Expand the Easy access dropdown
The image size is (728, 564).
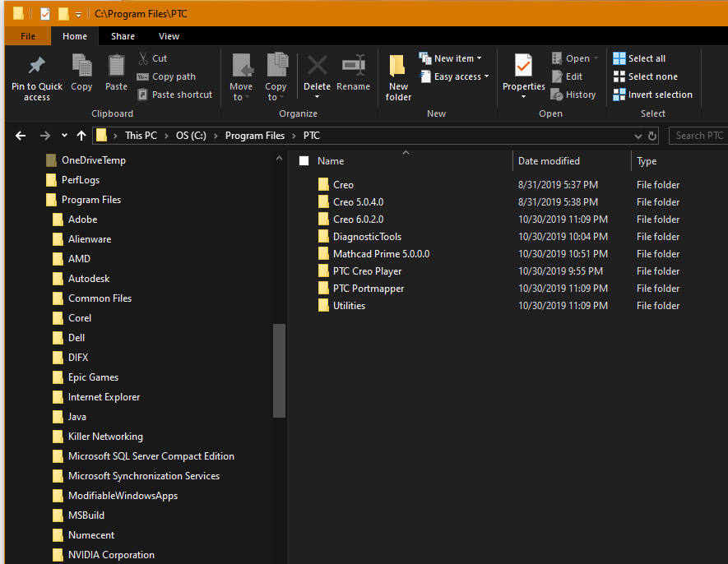pyautogui.click(x=454, y=76)
